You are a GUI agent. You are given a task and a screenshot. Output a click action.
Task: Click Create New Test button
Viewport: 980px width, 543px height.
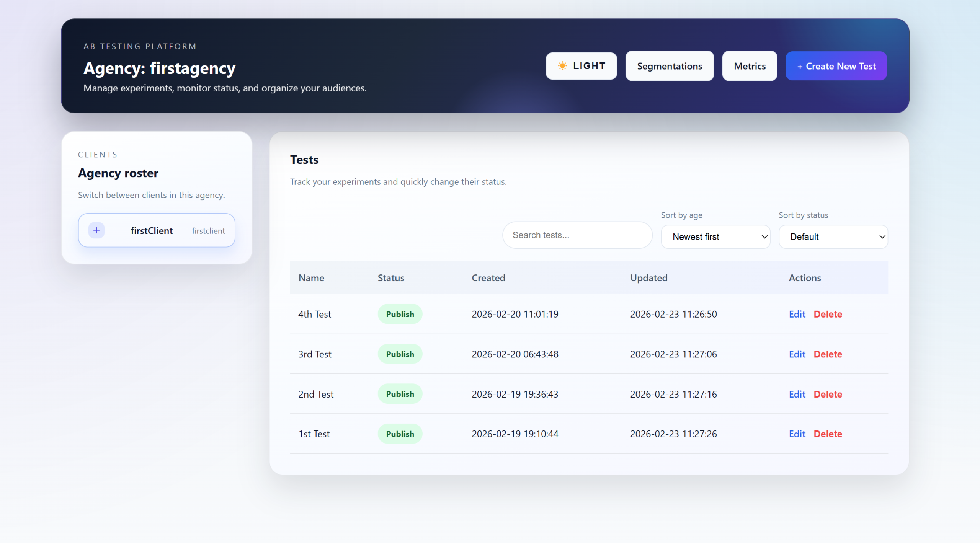coord(836,66)
